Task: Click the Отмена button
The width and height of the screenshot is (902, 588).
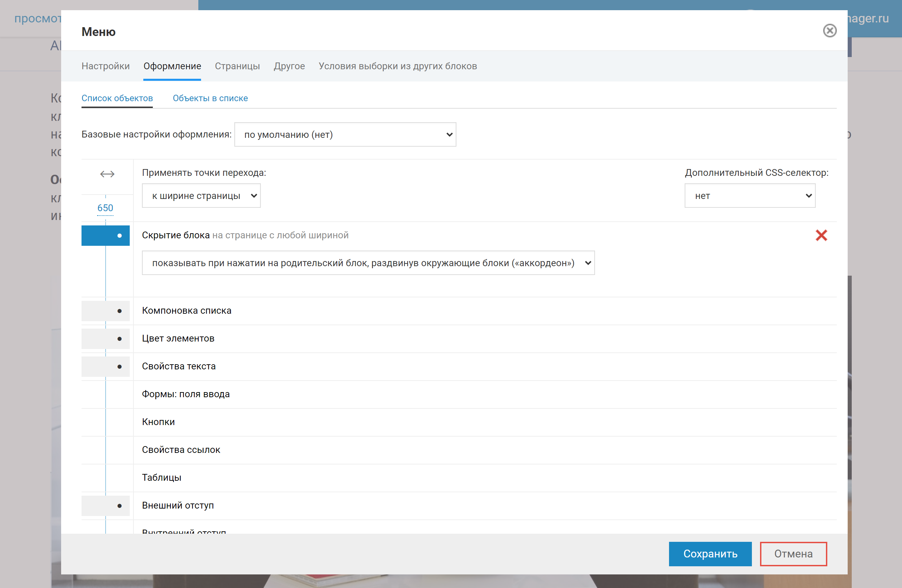Action: [x=793, y=554]
